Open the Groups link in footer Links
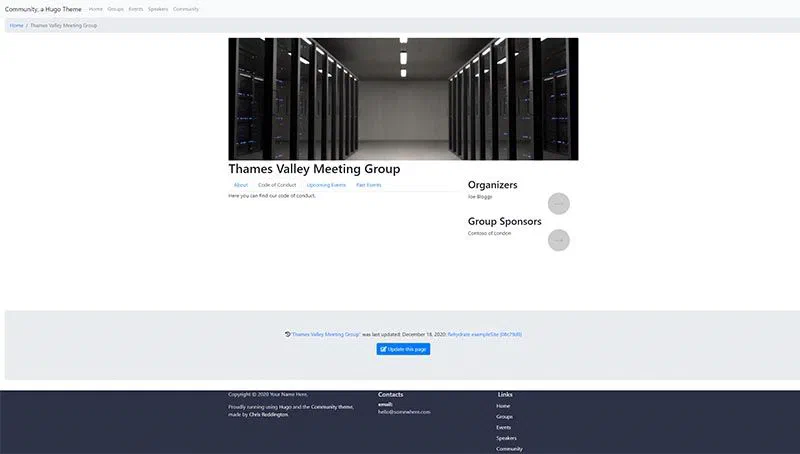The height and width of the screenshot is (454, 800). click(505, 417)
